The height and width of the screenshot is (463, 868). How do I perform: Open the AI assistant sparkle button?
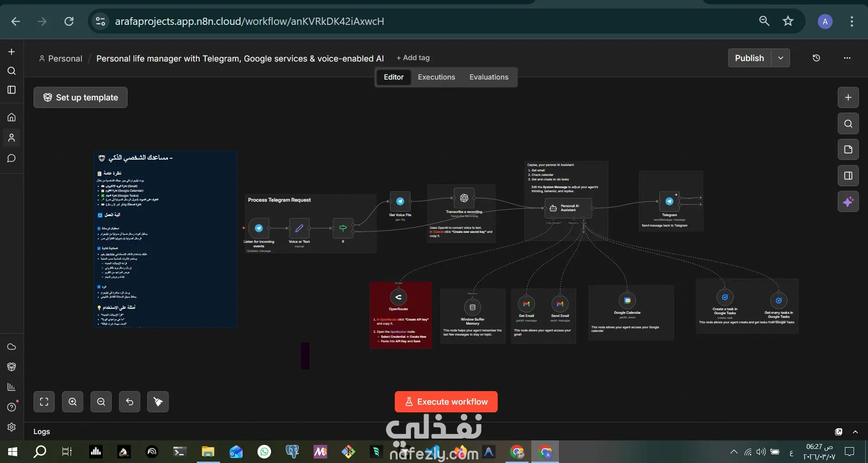(848, 202)
